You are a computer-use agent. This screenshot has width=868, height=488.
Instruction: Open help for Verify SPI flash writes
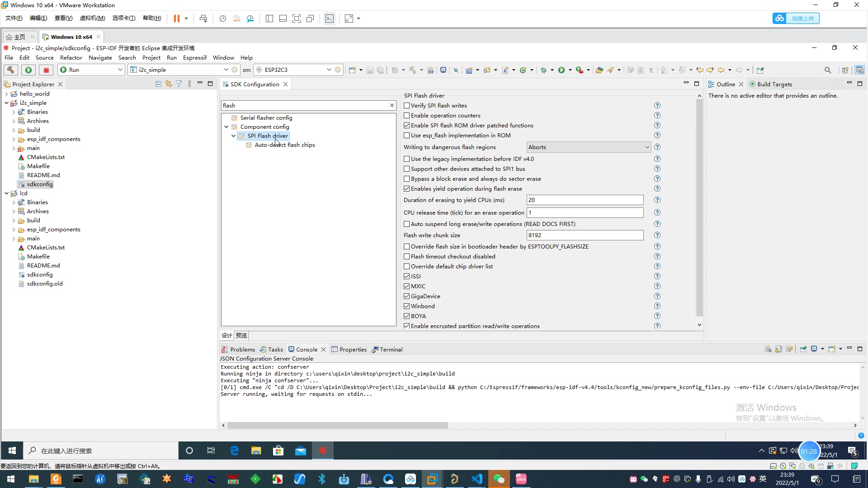point(657,105)
